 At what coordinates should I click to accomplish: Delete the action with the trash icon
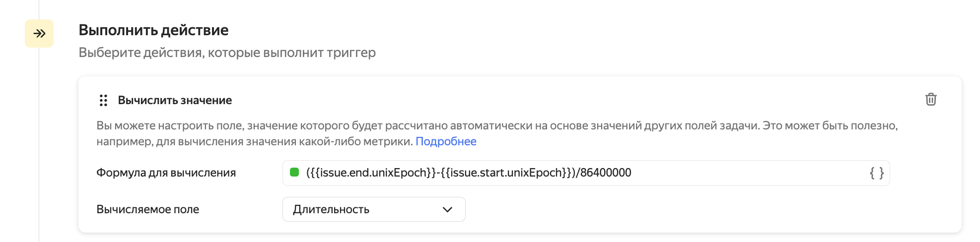tap(931, 100)
